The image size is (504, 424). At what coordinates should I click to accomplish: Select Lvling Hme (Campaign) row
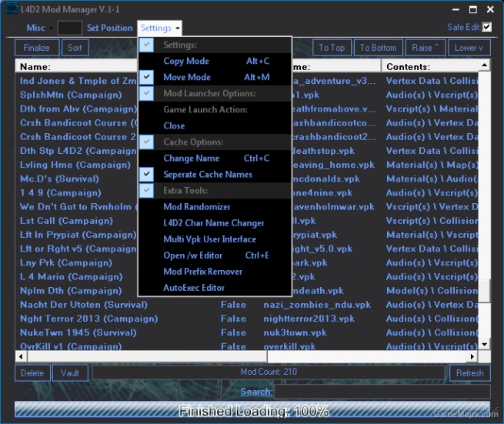(x=75, y=165)
